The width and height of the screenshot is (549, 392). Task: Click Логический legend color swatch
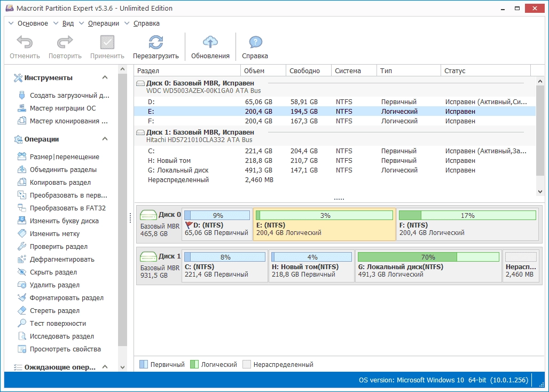pyautogui.click(x=194, y=364)
